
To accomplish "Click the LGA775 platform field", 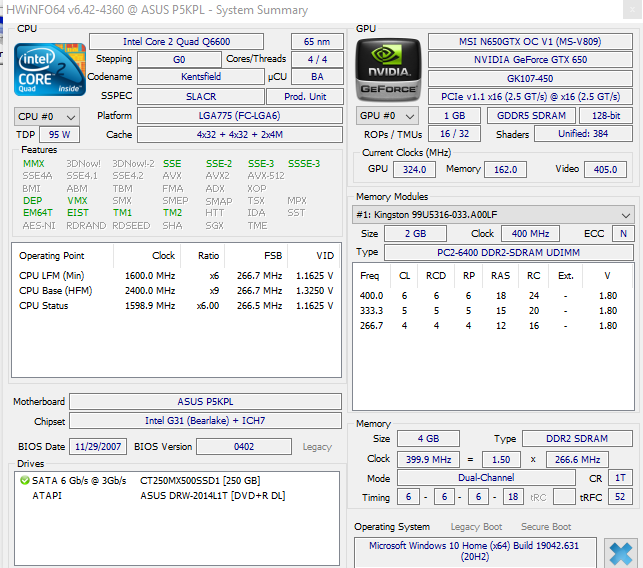I will [x=240, y=116].
